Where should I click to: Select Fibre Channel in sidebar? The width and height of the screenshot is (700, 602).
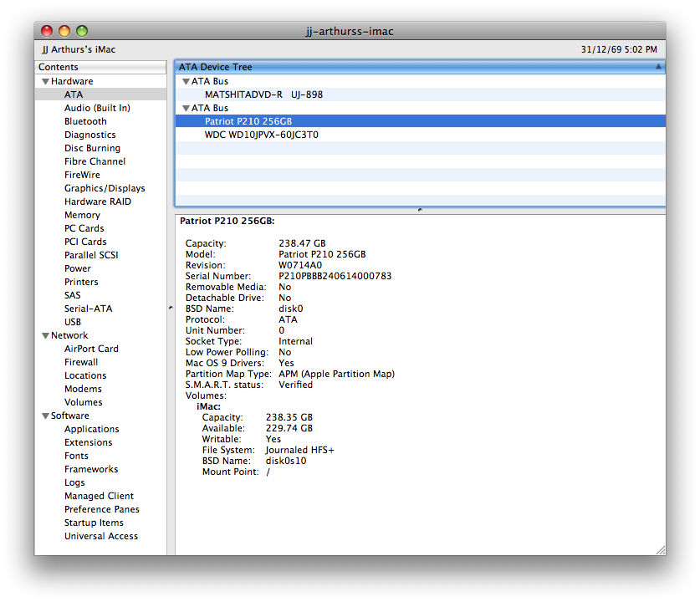pos(95,161)
